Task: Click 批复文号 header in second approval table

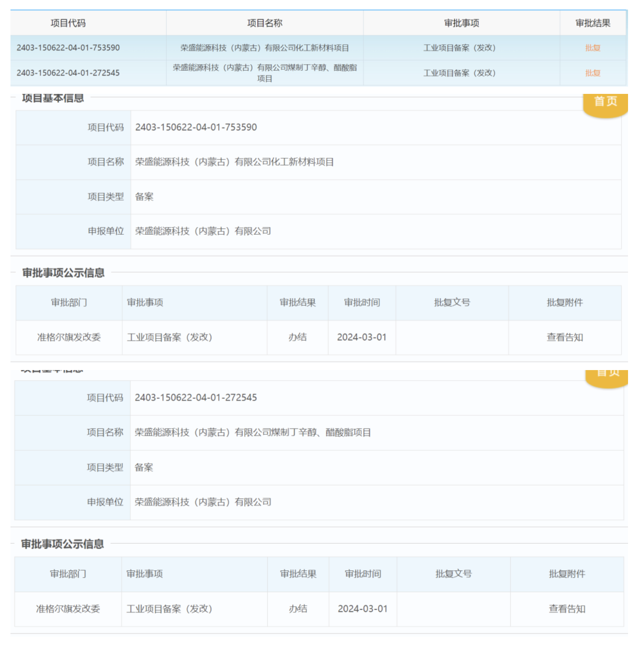Action: tap(453, 574)
